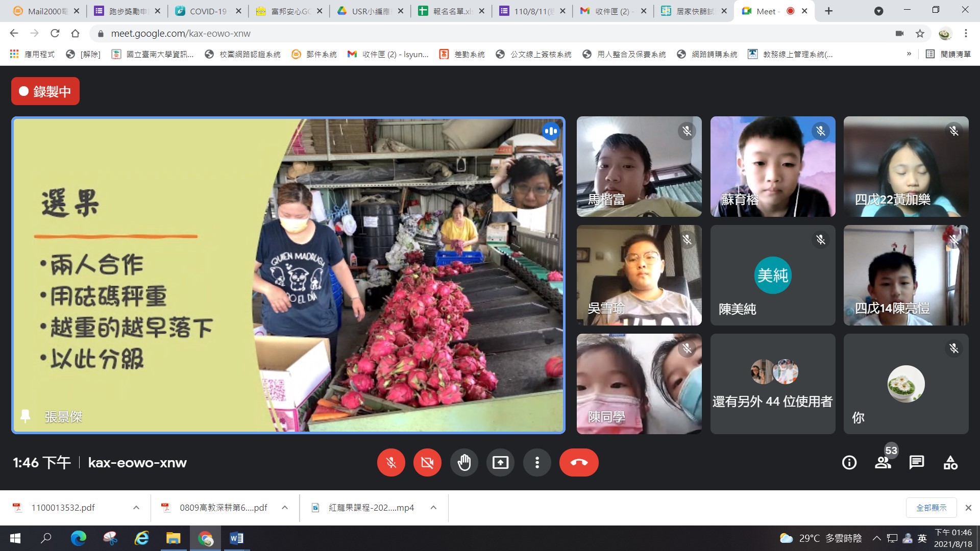Unmute the microphone in Meet controls

[391, 463]
